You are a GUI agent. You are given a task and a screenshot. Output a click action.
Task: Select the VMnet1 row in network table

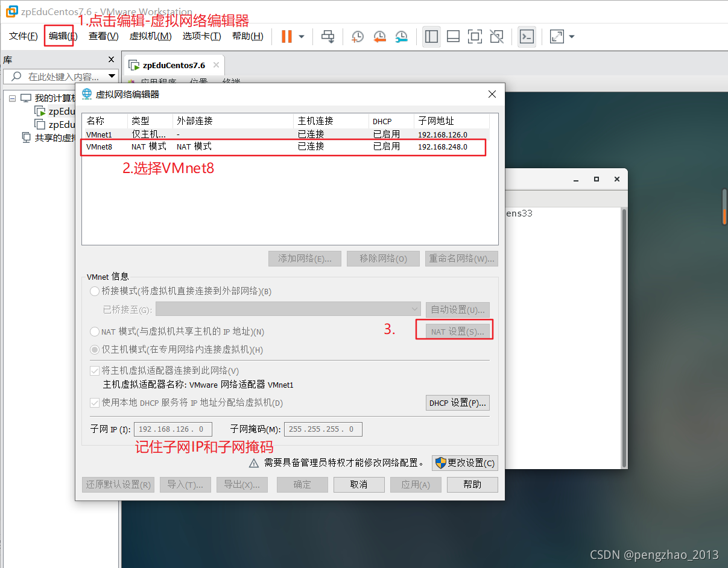[285, 134]
